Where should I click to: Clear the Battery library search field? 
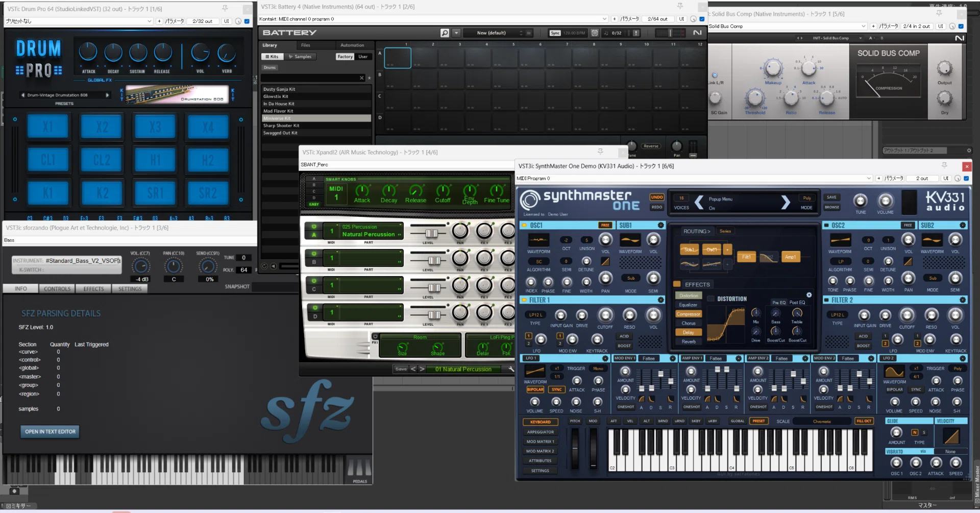[x=362, y=78]
